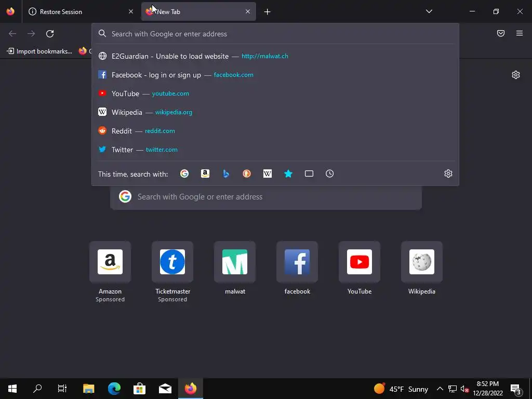
Task: Reload the current page
Action: 50,34
